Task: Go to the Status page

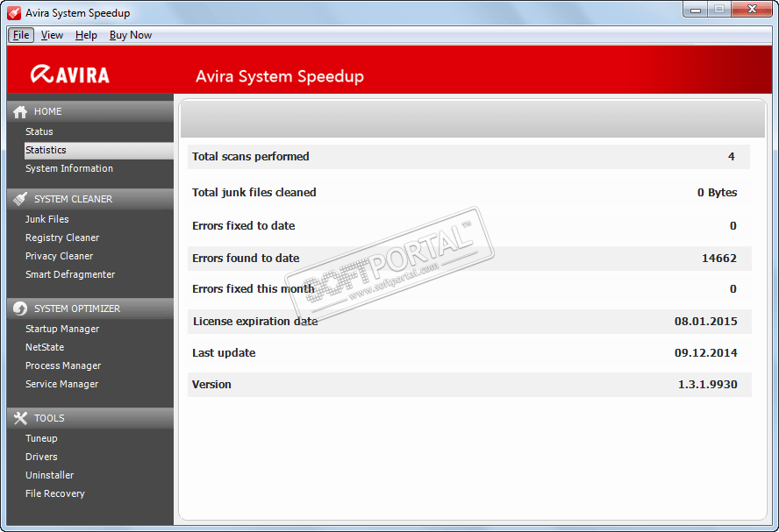Action: tap(39, 131)
